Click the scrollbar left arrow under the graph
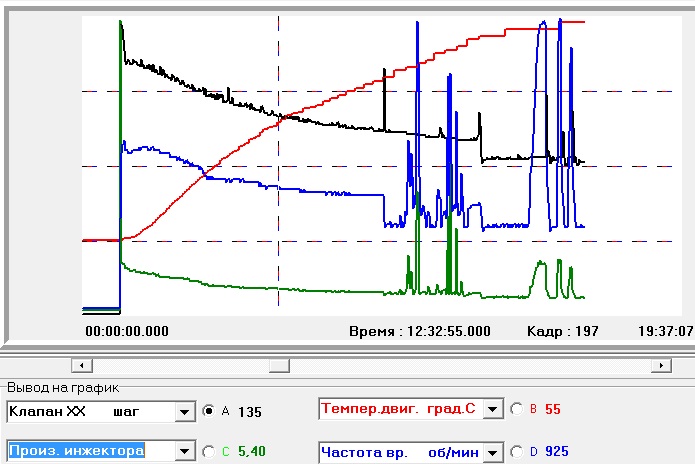 (x=83, y=365)
